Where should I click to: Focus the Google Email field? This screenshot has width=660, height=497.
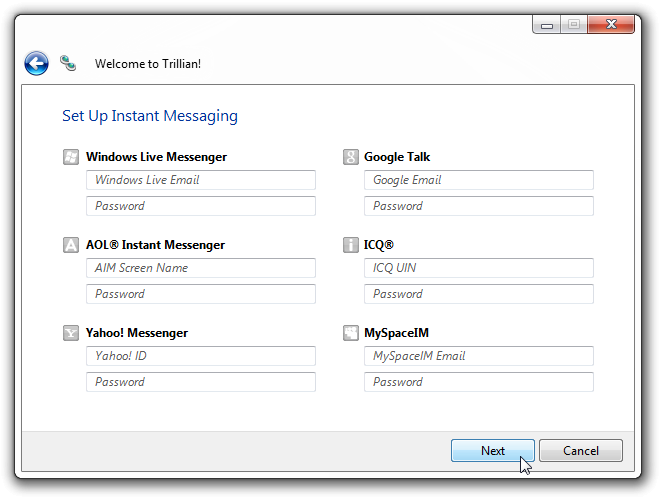click(479, 180)
